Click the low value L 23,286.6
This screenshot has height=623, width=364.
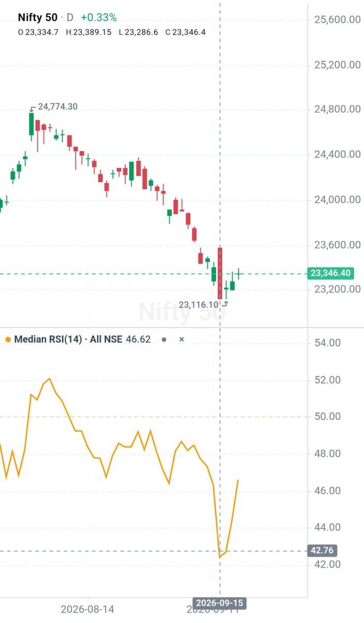(x=137, y=32)
